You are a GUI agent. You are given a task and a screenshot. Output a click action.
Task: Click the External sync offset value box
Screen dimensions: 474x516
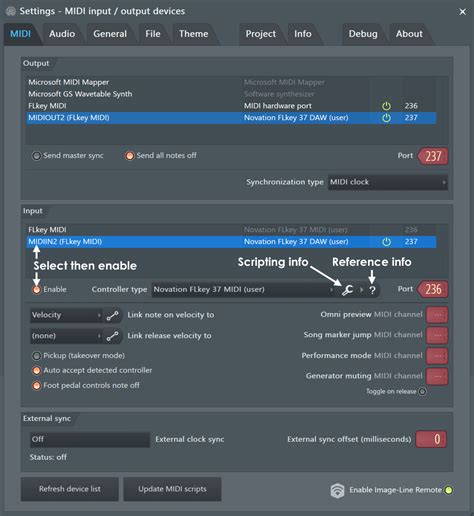coord(431,439)
